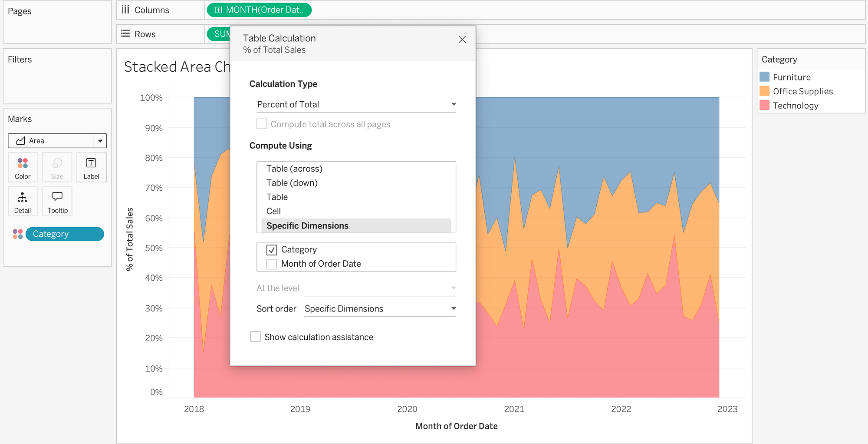868x444 pixels.
Task: Uncheck the Category dimension checkbox
Action: point(272,250)
